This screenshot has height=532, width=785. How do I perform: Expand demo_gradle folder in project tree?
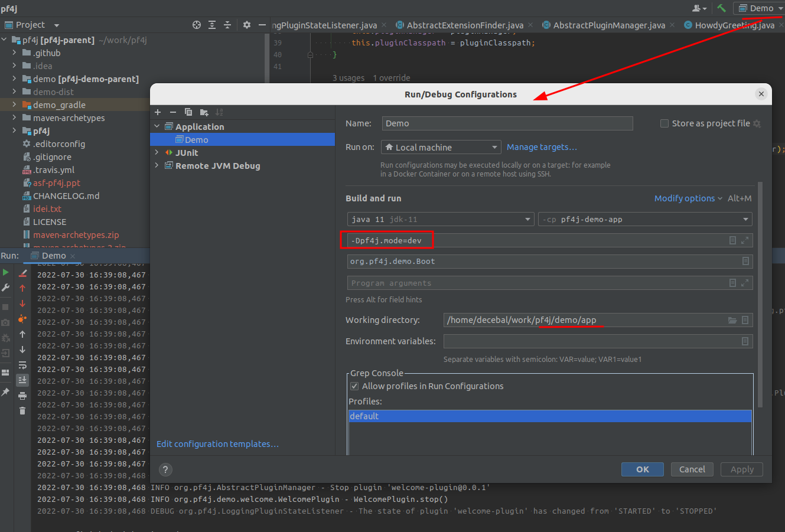(x=14, y=105)
